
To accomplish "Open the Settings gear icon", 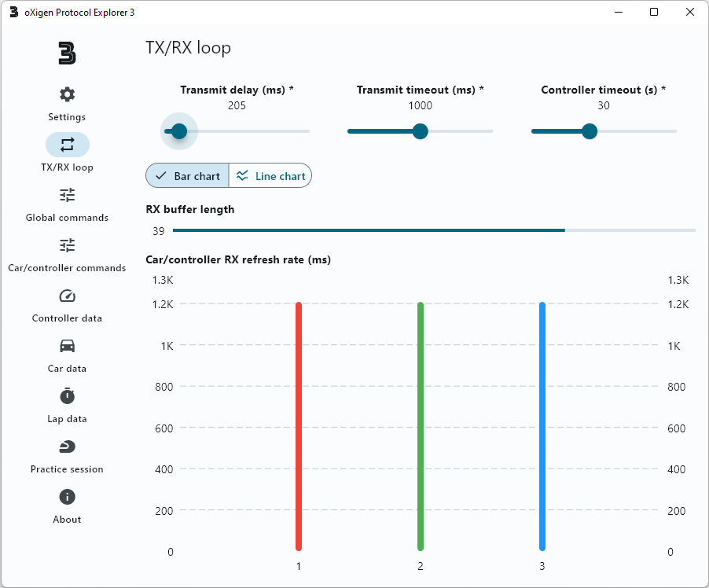I will point(67,94).
